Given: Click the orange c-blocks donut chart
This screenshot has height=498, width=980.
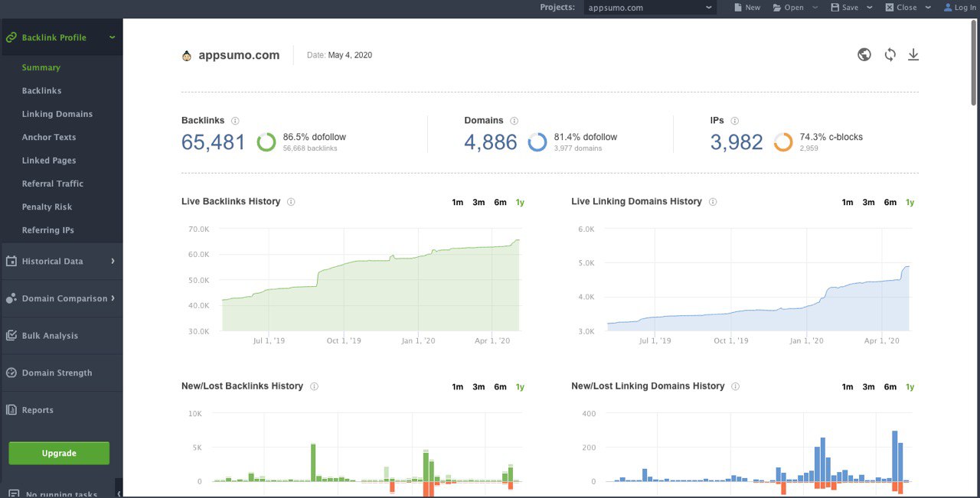Looking at the screenshot, I should (x=783, y=142).
